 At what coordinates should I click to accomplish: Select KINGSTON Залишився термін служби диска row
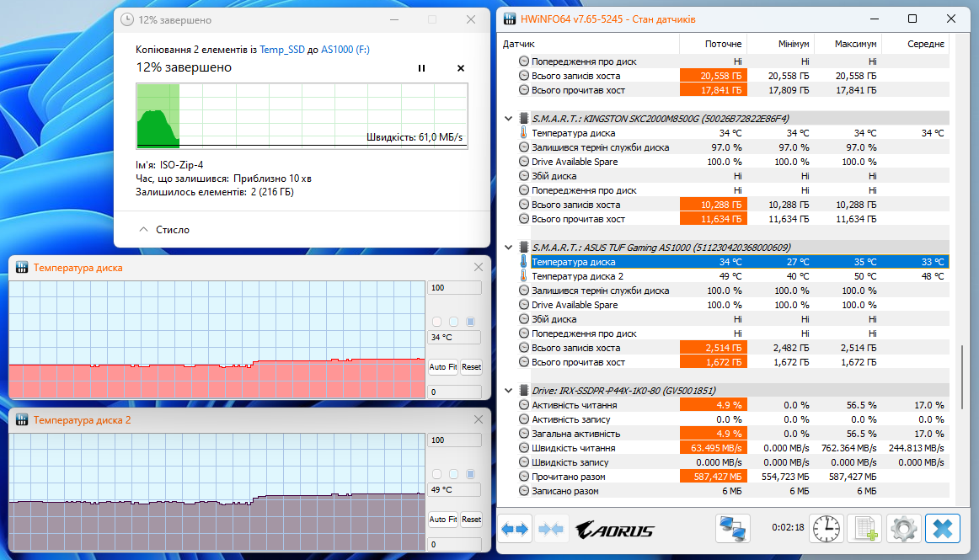pyautogui.click(x=734, y=147)
